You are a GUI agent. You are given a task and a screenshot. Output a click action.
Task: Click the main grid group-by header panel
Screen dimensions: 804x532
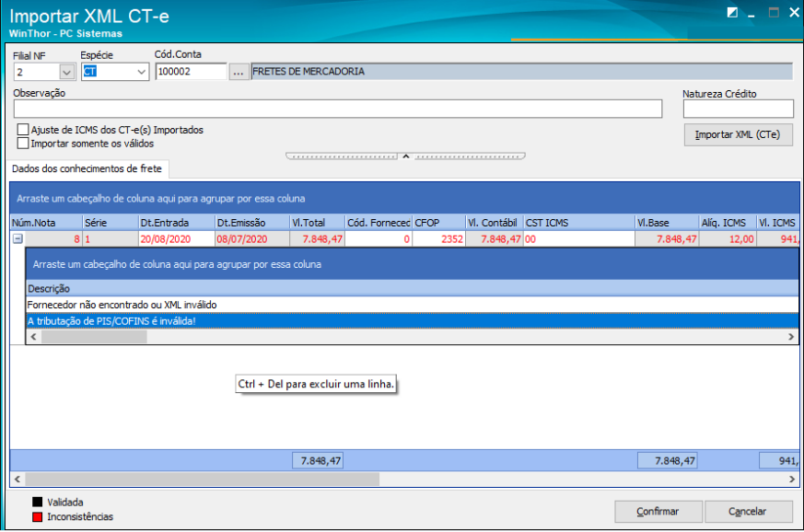coord(404,198)
